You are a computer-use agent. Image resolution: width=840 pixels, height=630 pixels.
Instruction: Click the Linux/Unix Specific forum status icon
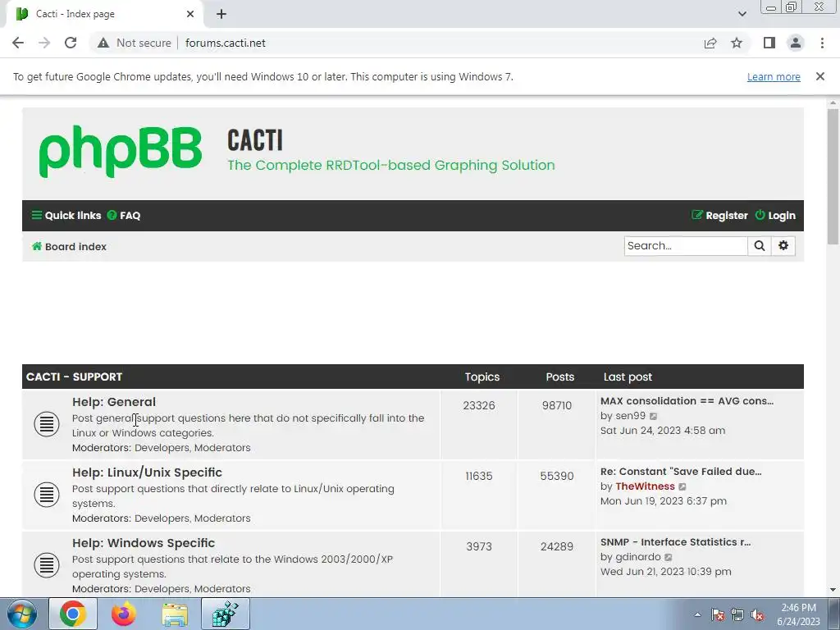coord(47,495)
